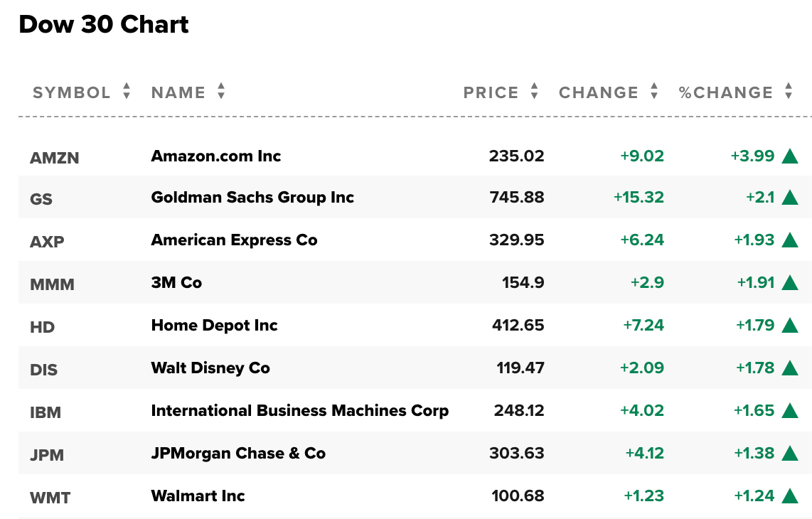Image resolution: width=812 pixels, height=519 pixels.
Task: Click the upward arrow icon on IBM row
Action: pos(791,411)
